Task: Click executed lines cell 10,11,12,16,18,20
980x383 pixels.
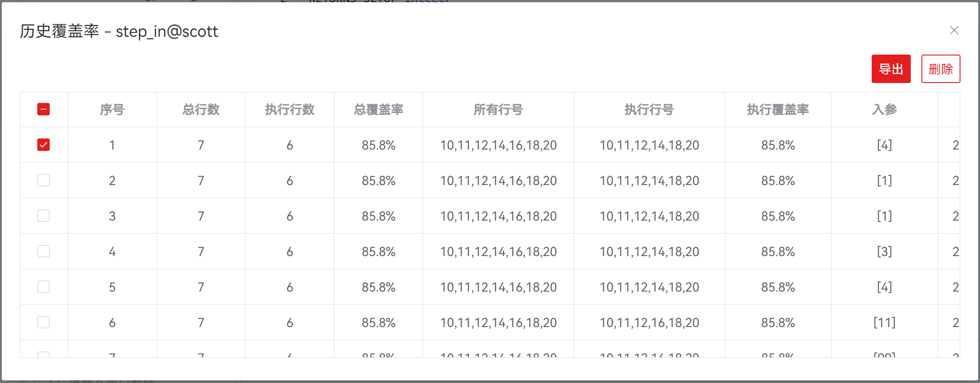Action: point(649,323)
